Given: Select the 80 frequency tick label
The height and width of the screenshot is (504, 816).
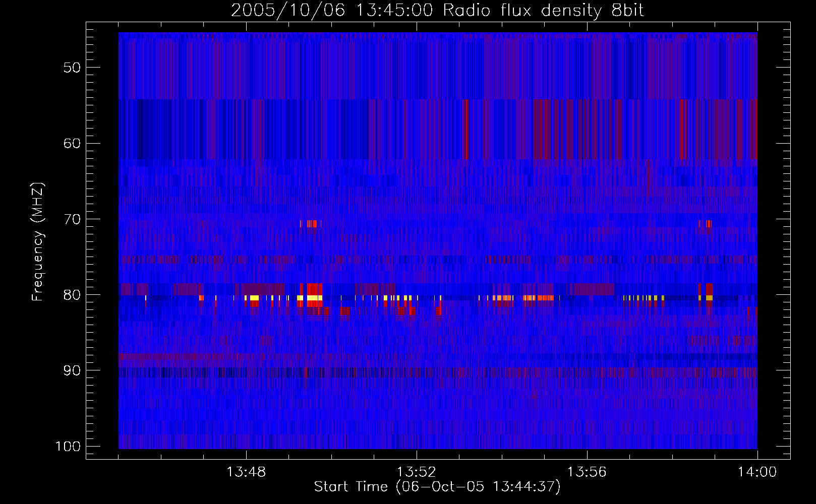Looking at the screenshot, I should (x=72, y=295).
